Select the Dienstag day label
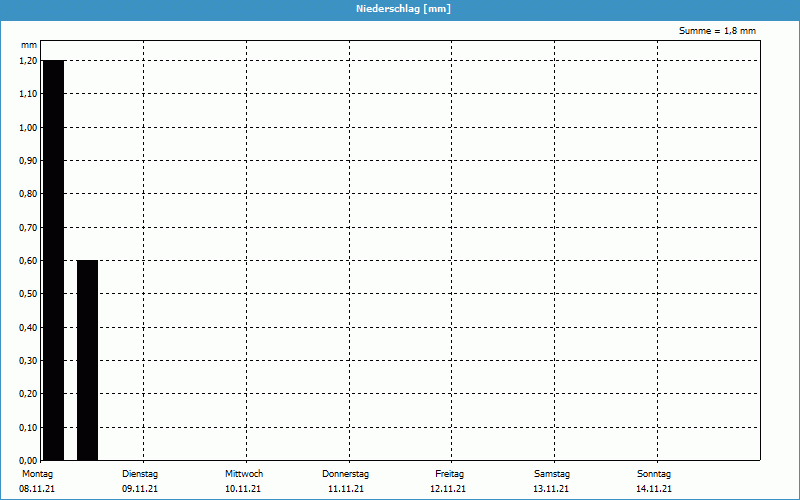Screen dimensions: 800x500 (140, 474)
